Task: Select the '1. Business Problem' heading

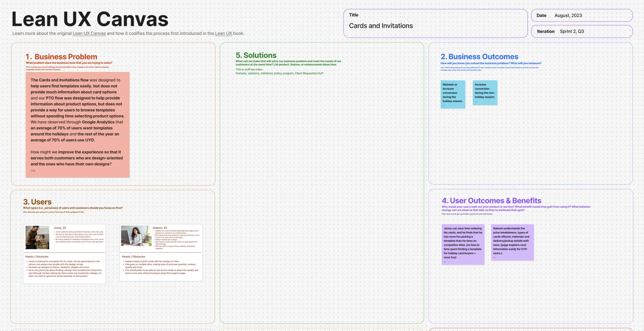Action: pyautogui.click(x=61, y=57)
